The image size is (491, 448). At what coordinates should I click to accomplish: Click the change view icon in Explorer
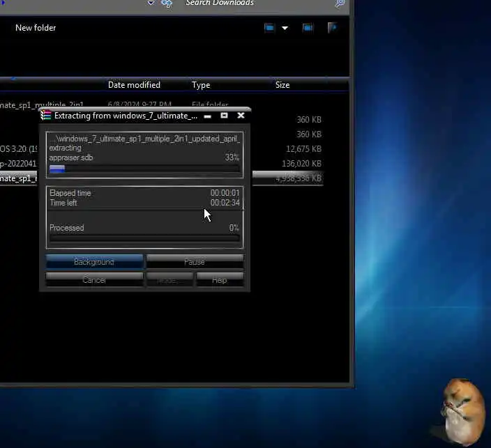pos(269,28)
